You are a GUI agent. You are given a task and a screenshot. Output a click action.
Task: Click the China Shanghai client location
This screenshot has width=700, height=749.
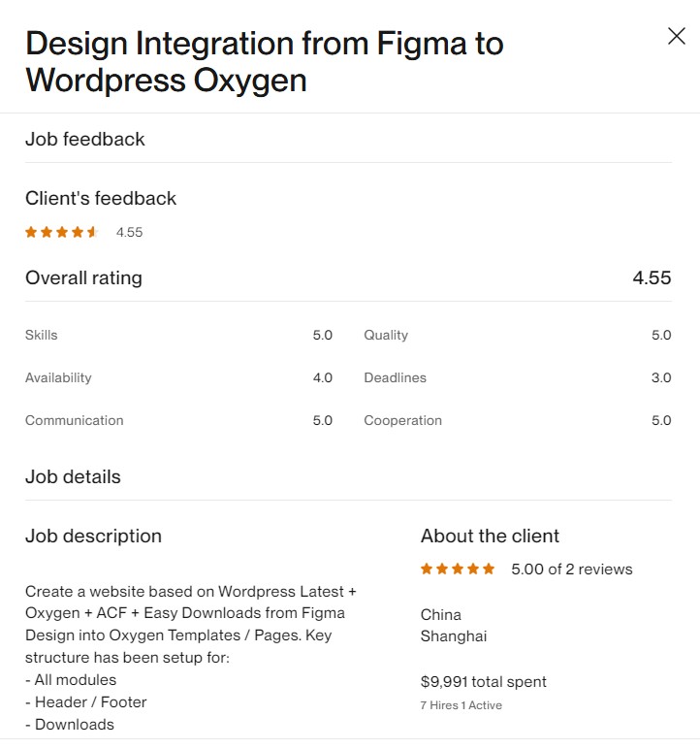(x=454, y=625)
